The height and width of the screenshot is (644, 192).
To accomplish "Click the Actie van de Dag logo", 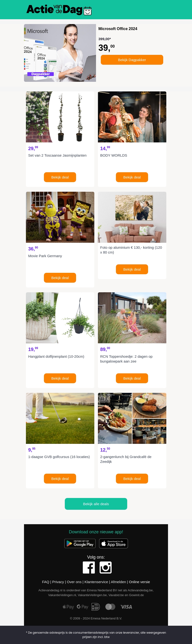I will pos(59,10).
